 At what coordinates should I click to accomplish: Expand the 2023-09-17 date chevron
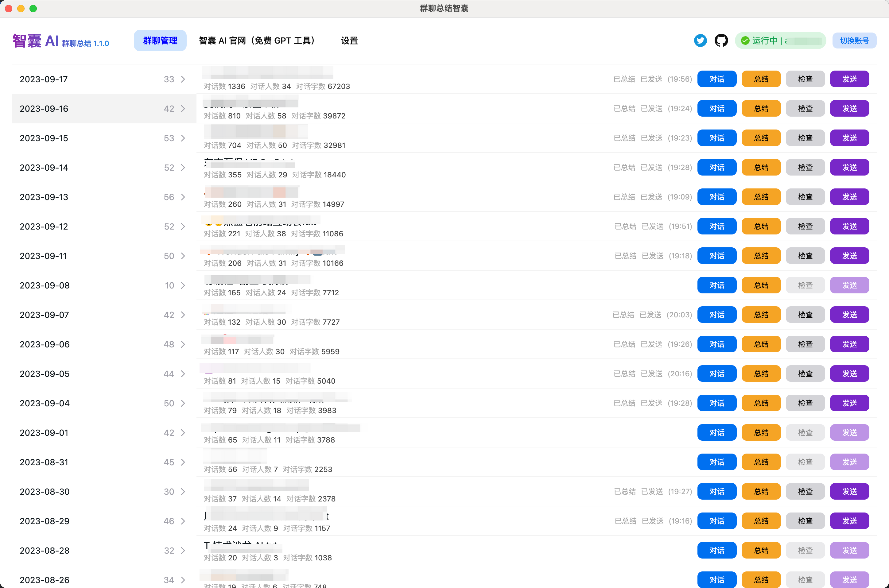tap(183, 79)
